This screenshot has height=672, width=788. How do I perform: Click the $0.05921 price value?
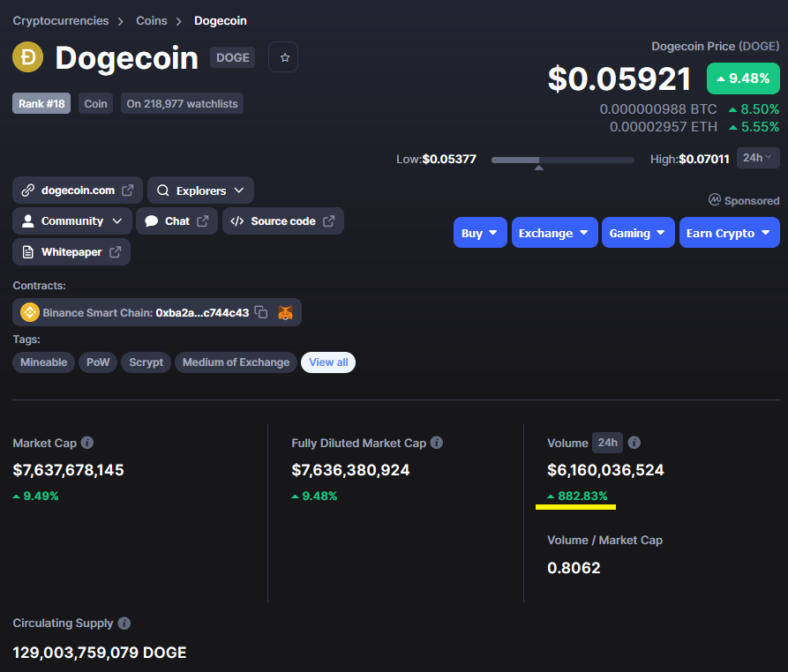[619, 78]
